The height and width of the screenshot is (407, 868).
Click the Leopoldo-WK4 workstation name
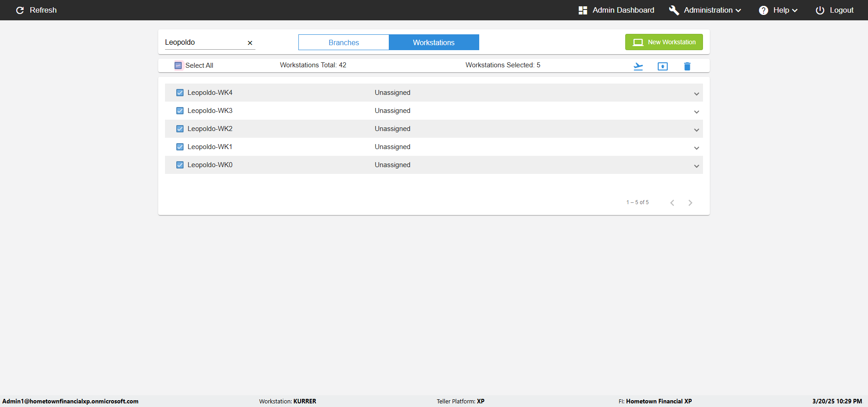210,93
